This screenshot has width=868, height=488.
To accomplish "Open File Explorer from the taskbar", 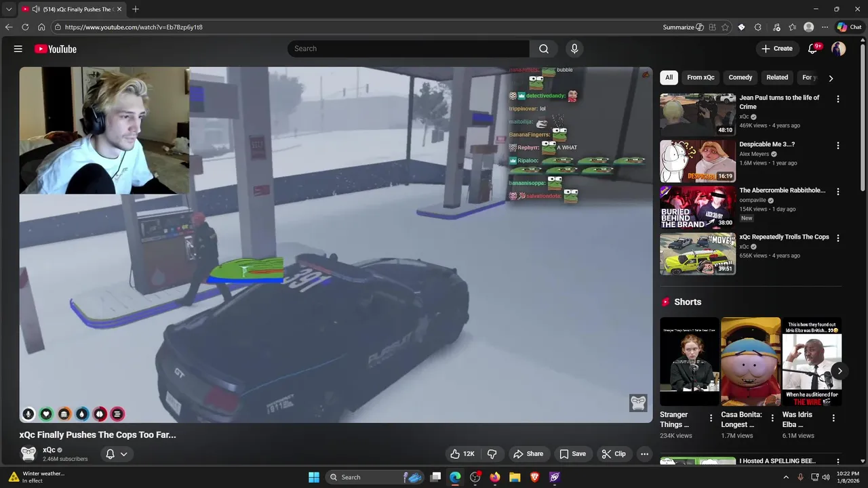I will click(x=515, y=477).
